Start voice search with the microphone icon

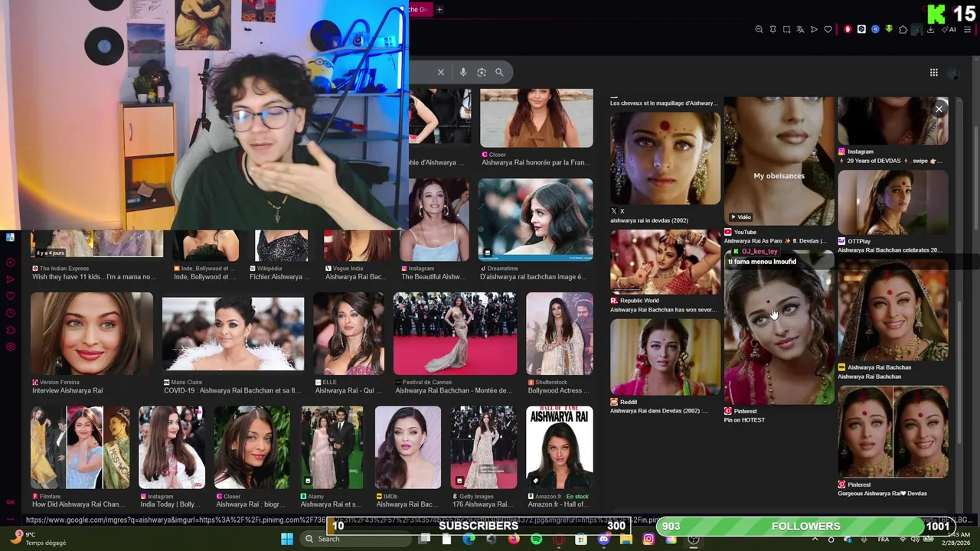[x=463, y=72]
